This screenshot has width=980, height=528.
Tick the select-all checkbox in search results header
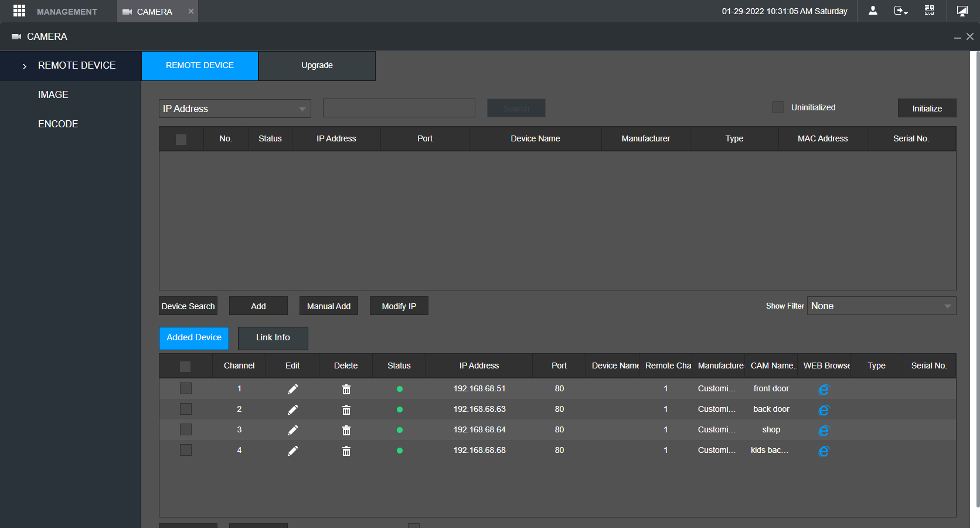[x=181, y=139]
